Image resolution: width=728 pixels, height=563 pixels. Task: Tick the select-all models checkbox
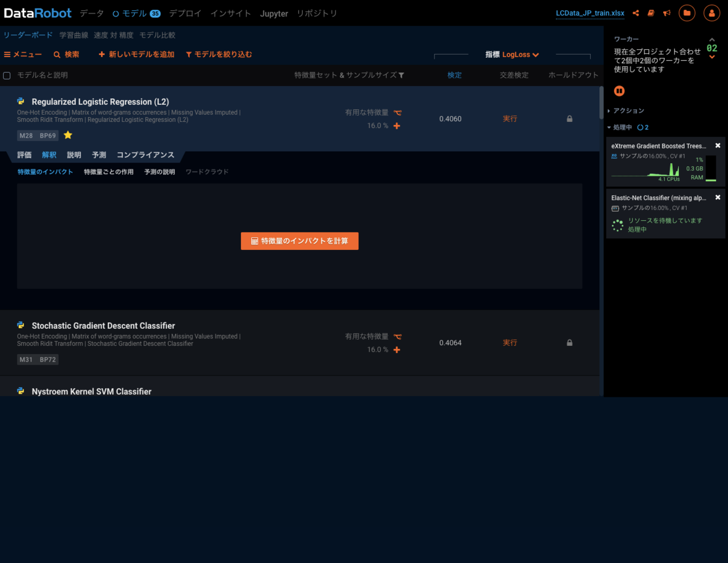tap(7, 76)
